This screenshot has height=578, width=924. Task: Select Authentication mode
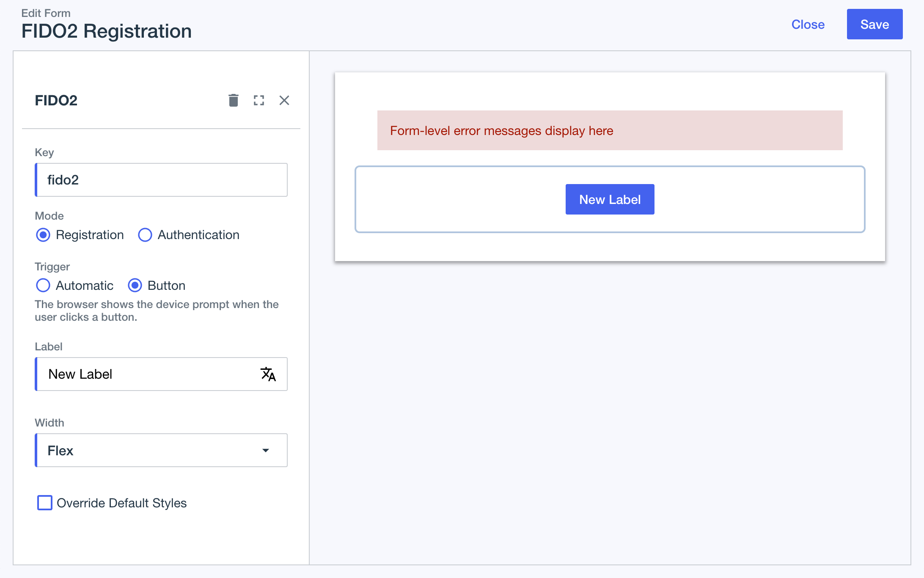[x=145, y=235]
